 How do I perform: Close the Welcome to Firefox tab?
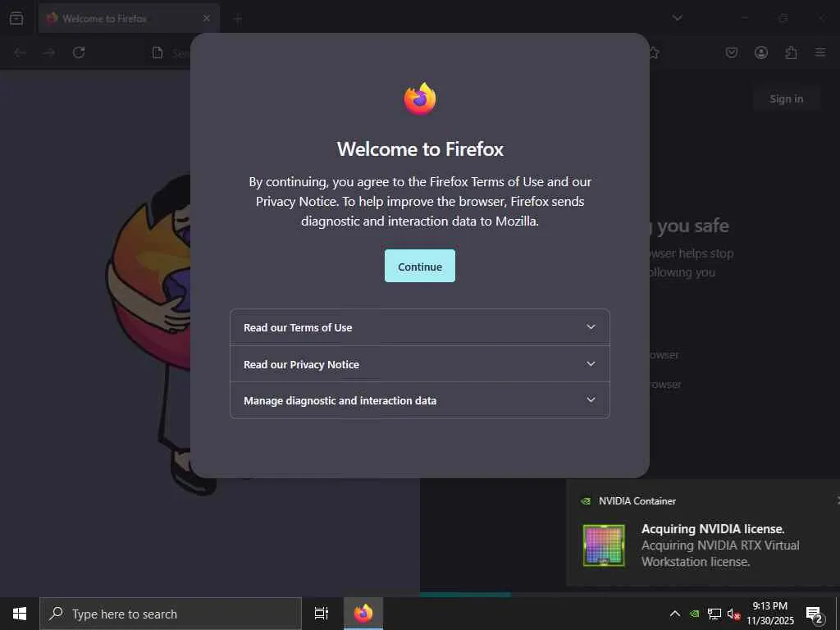point(206,18)
